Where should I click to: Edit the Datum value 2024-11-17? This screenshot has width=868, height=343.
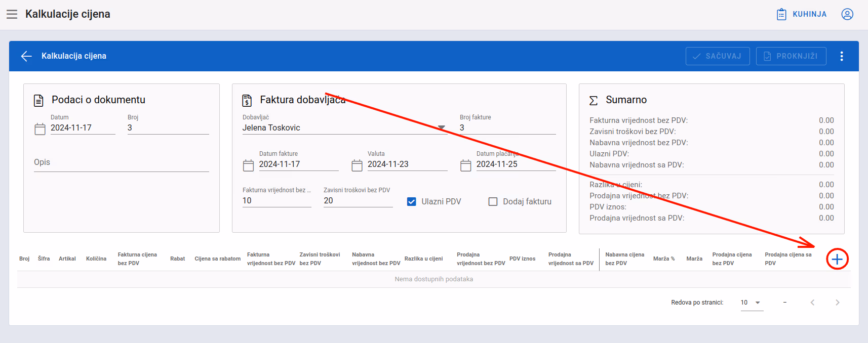pyautogui.click(x=83, y=128)
